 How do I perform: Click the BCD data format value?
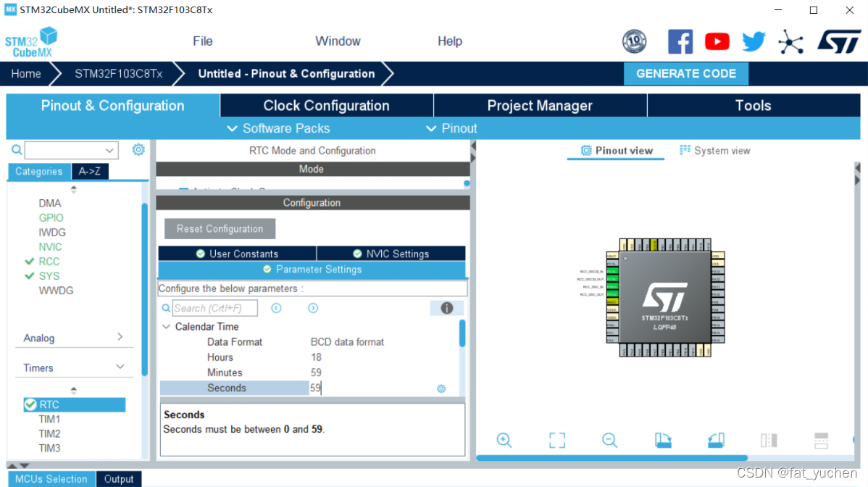click(x=347, y=342)
